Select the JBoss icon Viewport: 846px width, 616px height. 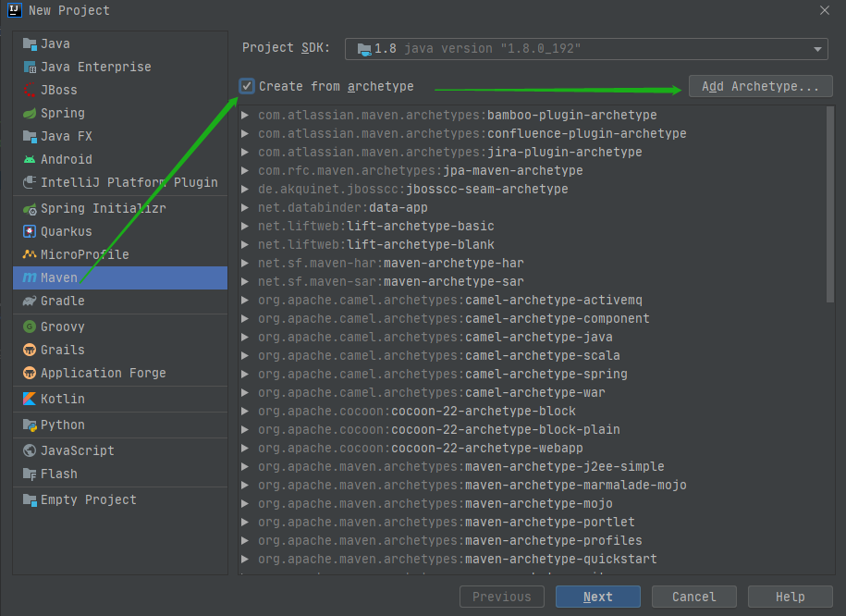30,90
